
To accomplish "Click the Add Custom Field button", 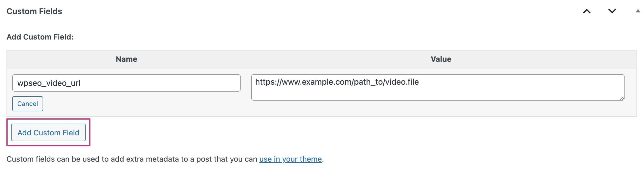I will 48,132.
